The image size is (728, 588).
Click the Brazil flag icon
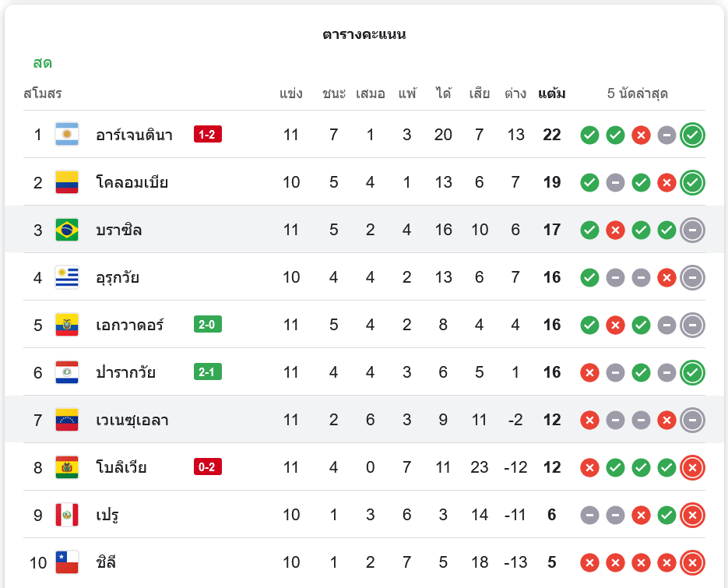[x=67, y=230]
